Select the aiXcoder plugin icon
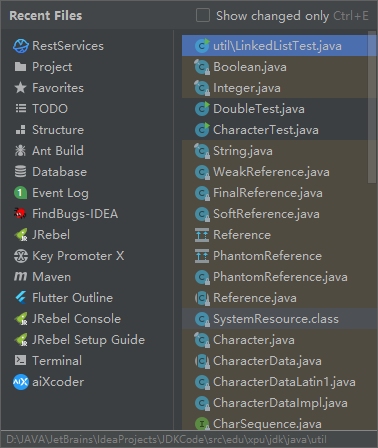 [x=21, y=382]
